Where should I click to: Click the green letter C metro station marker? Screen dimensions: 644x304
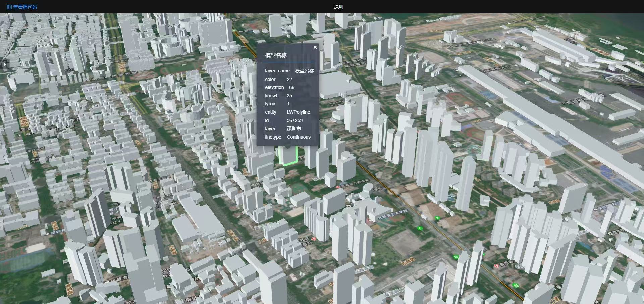pos(420,228)
